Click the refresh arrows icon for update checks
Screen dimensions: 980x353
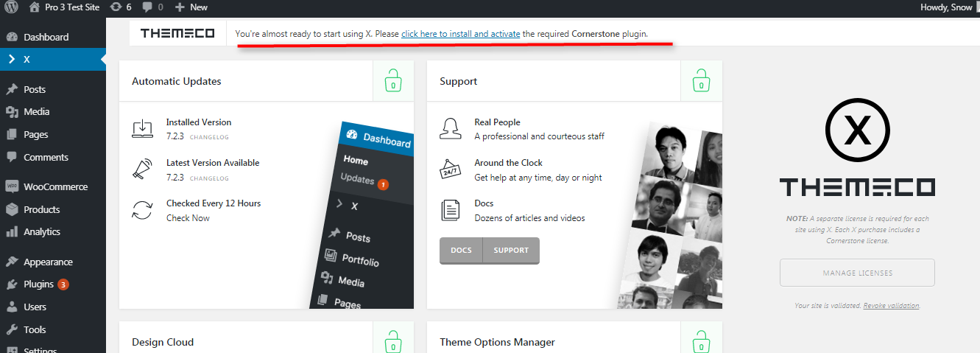tap(142, 210)
